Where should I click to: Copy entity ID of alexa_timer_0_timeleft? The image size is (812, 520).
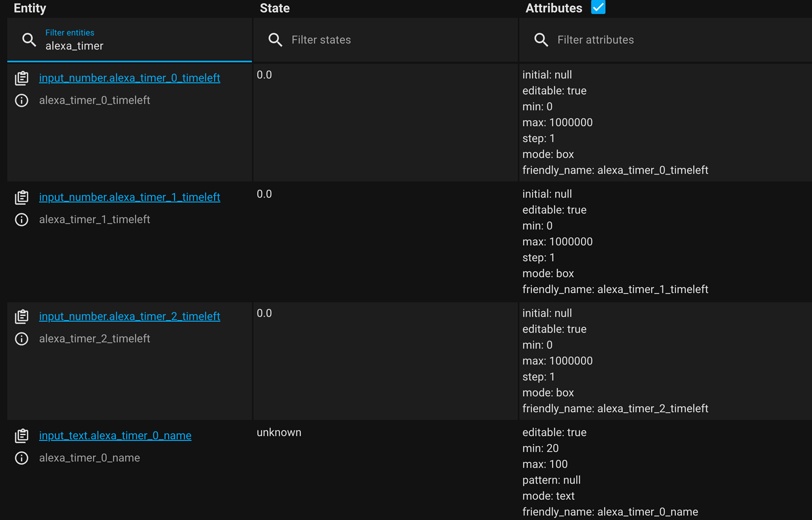pos(22,77)
